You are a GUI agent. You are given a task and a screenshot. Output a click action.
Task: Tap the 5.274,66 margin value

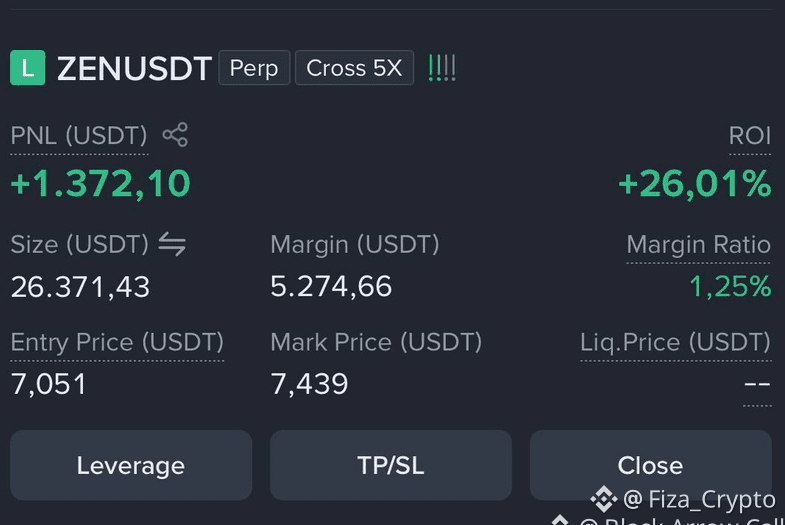click(331, 286)
